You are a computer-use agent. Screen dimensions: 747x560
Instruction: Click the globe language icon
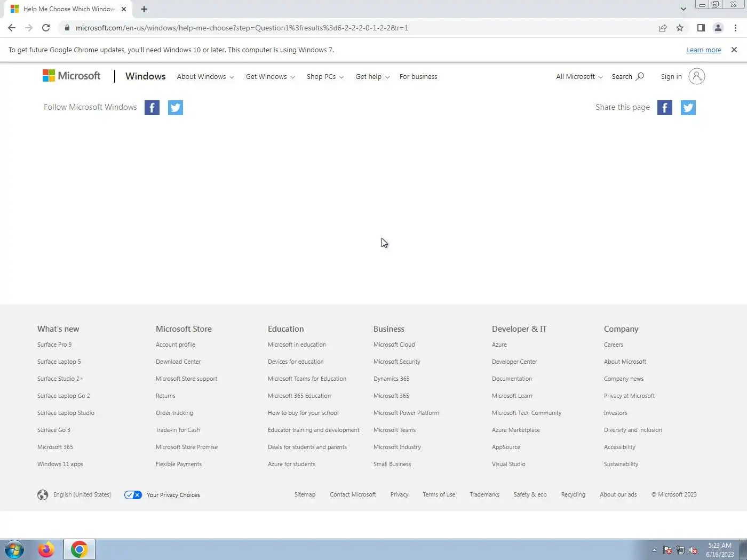[43, 495]
